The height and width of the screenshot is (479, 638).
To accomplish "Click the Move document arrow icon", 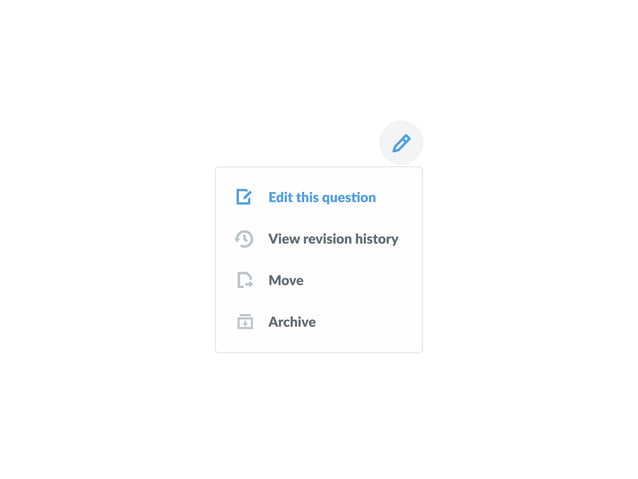I will 245,280.
